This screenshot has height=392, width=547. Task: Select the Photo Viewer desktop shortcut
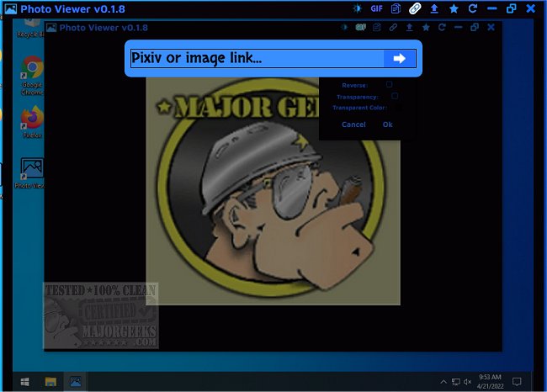click(30, 173)
